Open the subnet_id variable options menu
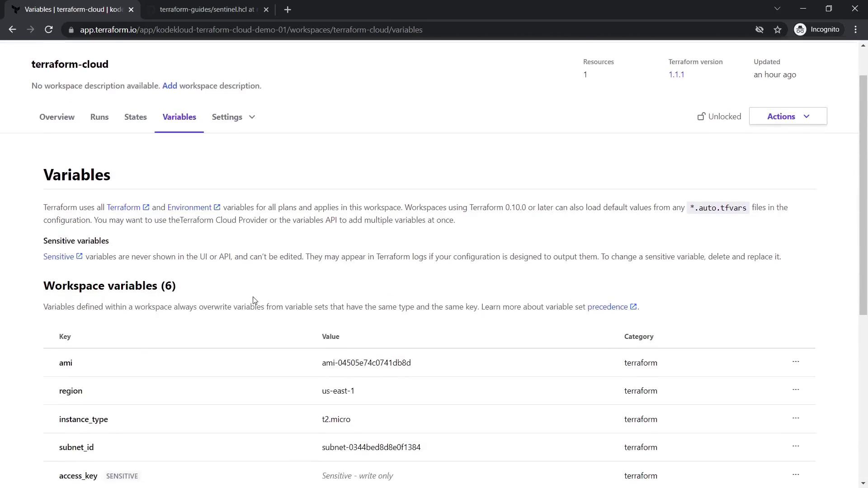868x488 pixels. coord(796,446)
